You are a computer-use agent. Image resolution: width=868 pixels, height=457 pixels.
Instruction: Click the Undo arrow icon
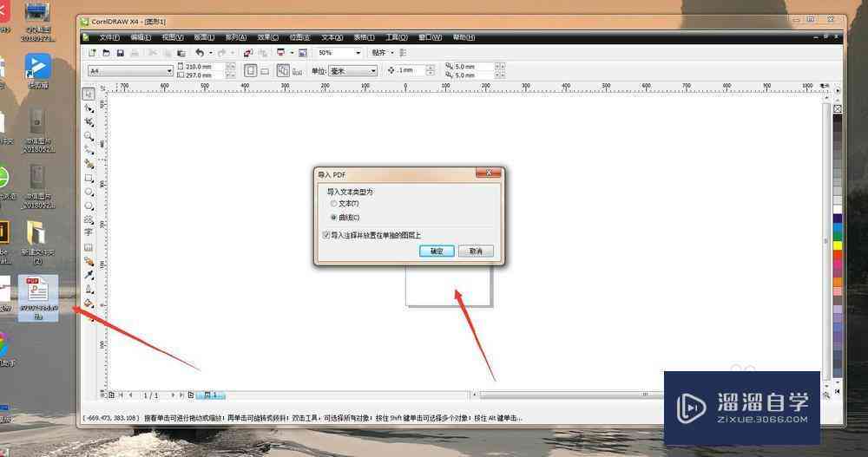click(x=200, y=53)
